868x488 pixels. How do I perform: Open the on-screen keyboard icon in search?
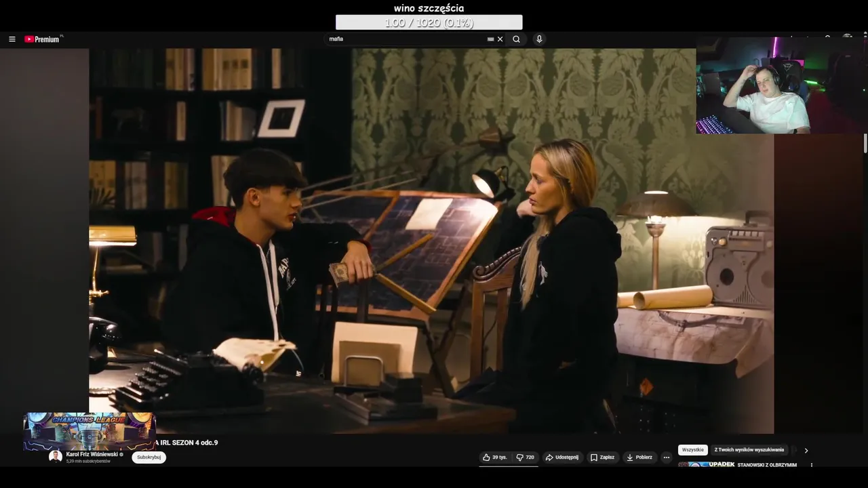pyautogui.click(x=490, y=39)
